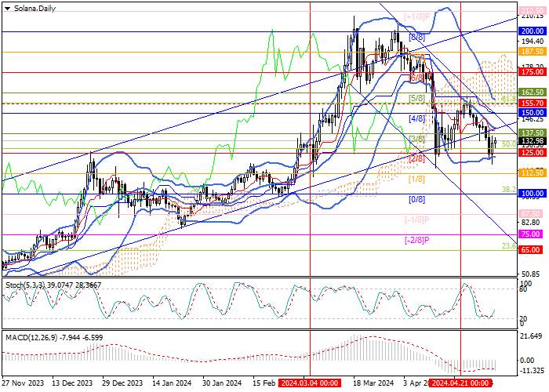This screenshot has width=549, height=392.
Task: Select the 75.00 magenta price label
Action: 532,234
